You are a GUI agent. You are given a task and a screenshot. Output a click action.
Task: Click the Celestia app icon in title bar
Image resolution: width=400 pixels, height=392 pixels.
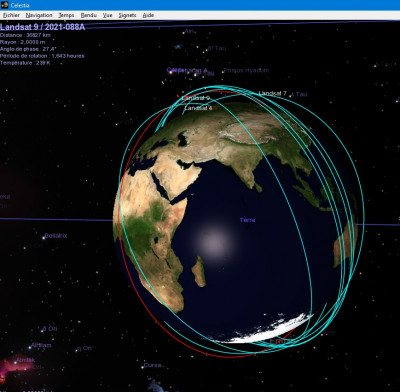click(5, 5)
